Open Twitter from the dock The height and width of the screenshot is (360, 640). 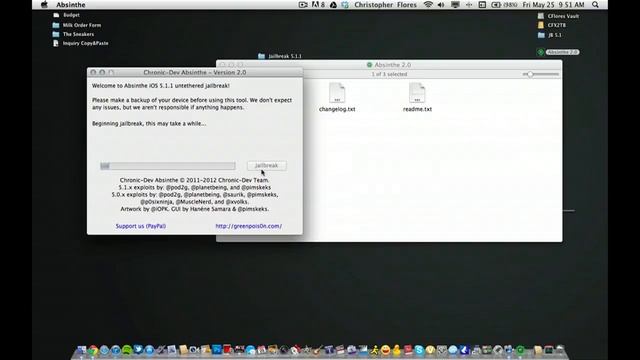tap(138, 350)
